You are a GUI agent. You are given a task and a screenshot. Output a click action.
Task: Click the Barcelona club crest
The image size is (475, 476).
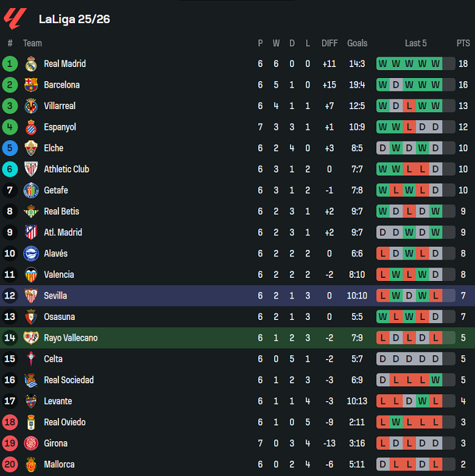tap(31, 85)
